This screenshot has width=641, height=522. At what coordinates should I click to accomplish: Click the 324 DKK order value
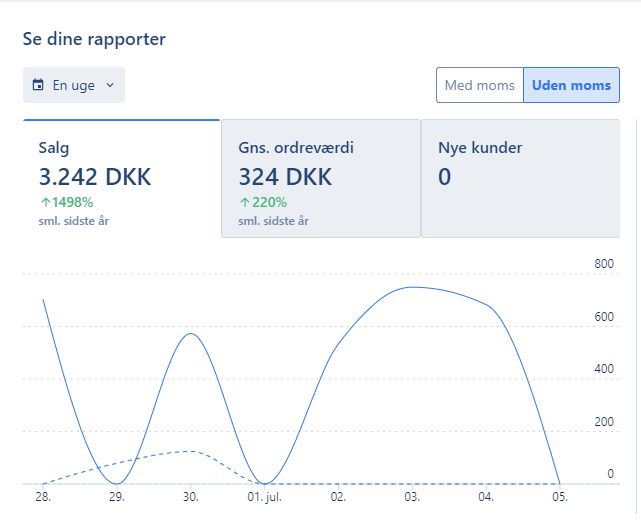click(x=284, y=177)
